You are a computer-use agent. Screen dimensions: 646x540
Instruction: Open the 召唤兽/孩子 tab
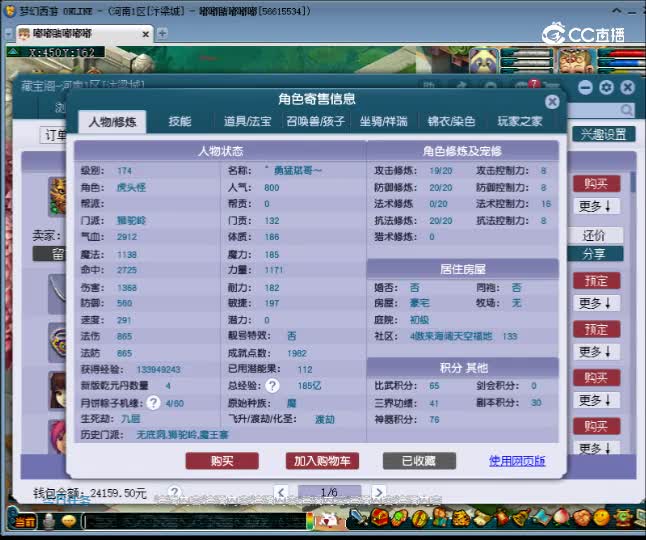click(316, 121)
